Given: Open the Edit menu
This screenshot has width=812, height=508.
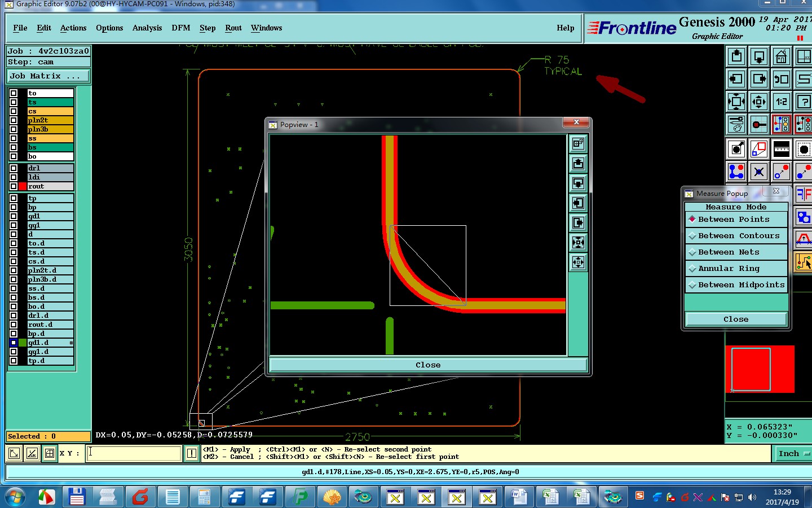Looking at the screenshot, I should [x=44, y=28].
